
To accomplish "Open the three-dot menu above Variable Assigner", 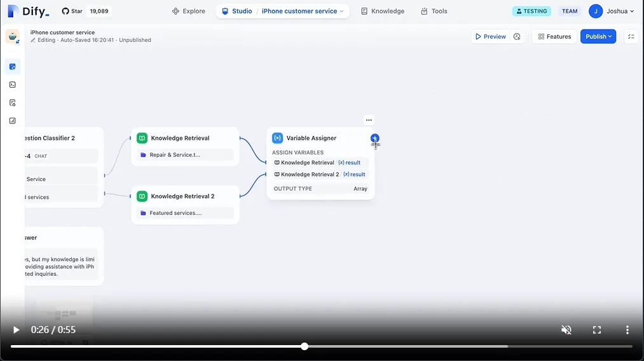I will click(x=369, y=120).
